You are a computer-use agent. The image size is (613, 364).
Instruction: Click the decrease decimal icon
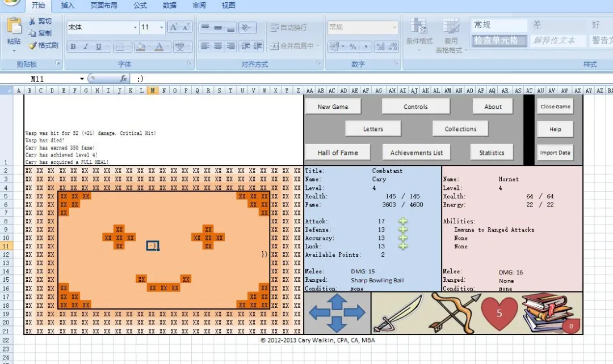click(393, 46)
